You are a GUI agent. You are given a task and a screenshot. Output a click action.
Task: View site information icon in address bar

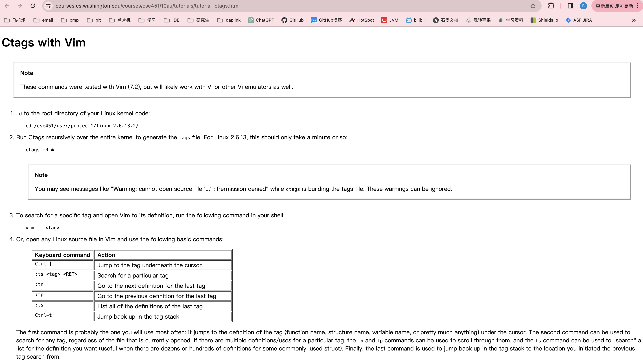tap(49, 6)
